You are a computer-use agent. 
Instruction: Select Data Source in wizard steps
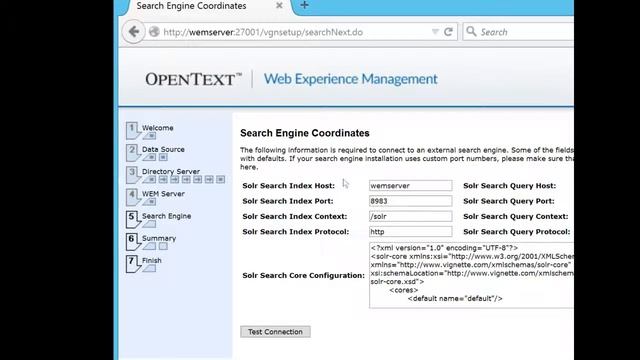click(163, 149)
